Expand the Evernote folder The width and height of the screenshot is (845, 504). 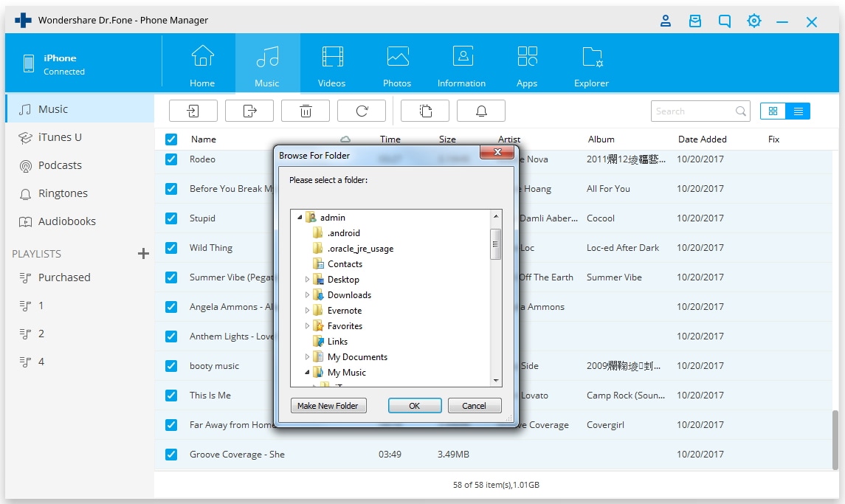tap(307, 311)
